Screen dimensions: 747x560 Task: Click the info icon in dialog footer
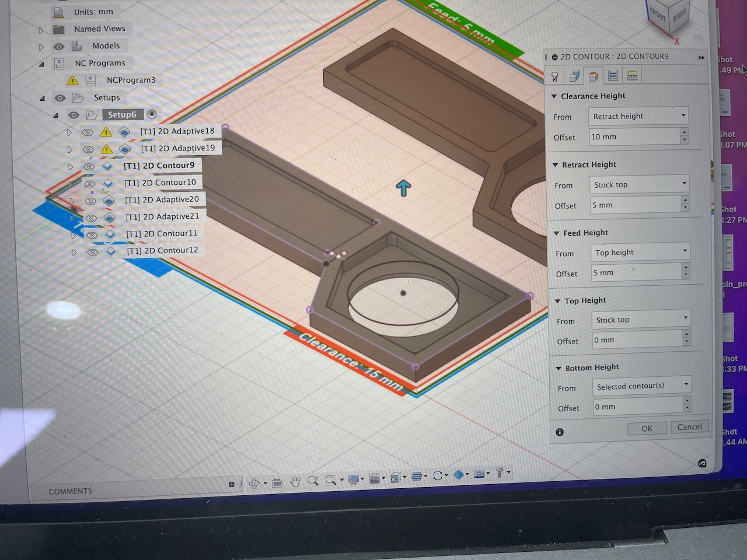tap(560, 432)
